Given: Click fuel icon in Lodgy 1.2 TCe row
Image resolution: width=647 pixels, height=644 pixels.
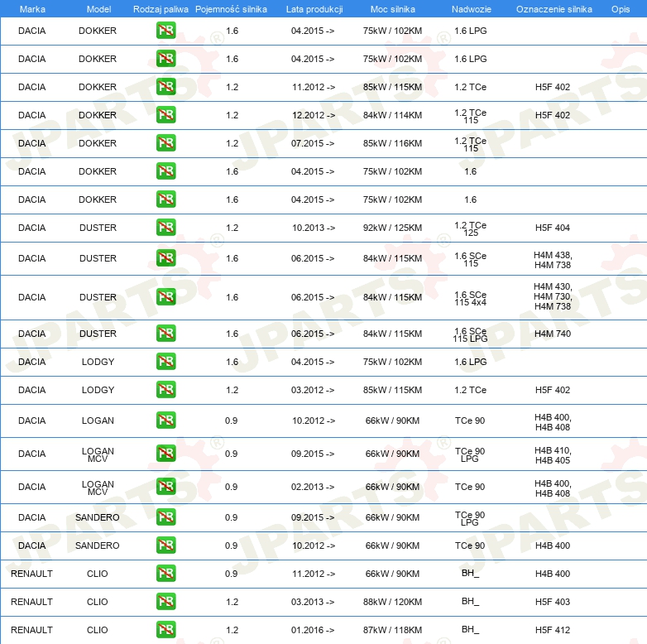Looking at the screenshot, I should click(165, 390).
